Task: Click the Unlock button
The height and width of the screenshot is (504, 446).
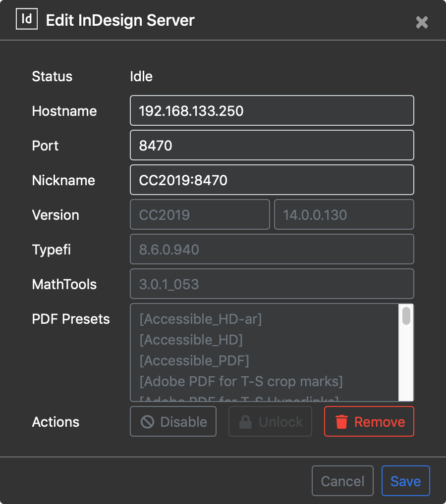Action: 270,422
